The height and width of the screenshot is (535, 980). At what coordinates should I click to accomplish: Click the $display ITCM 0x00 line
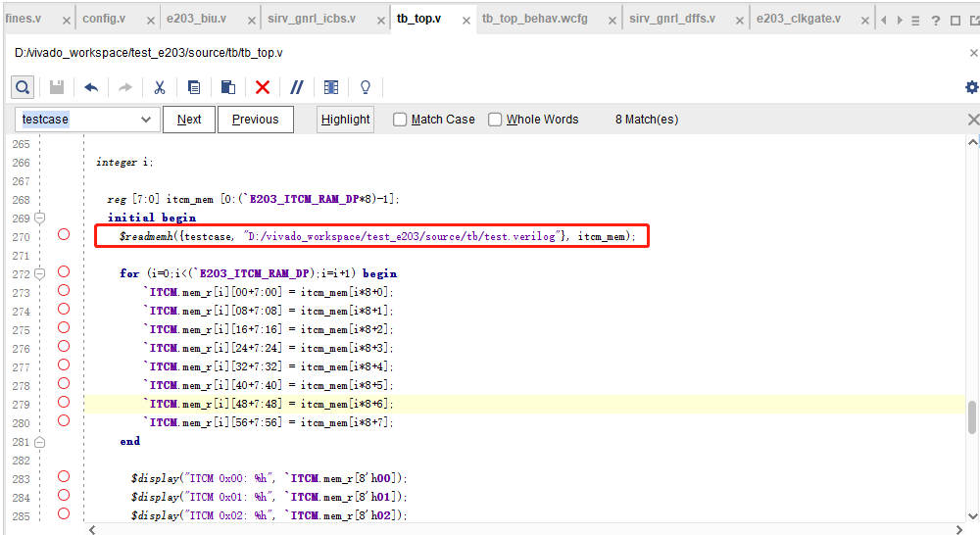(269, 478)
